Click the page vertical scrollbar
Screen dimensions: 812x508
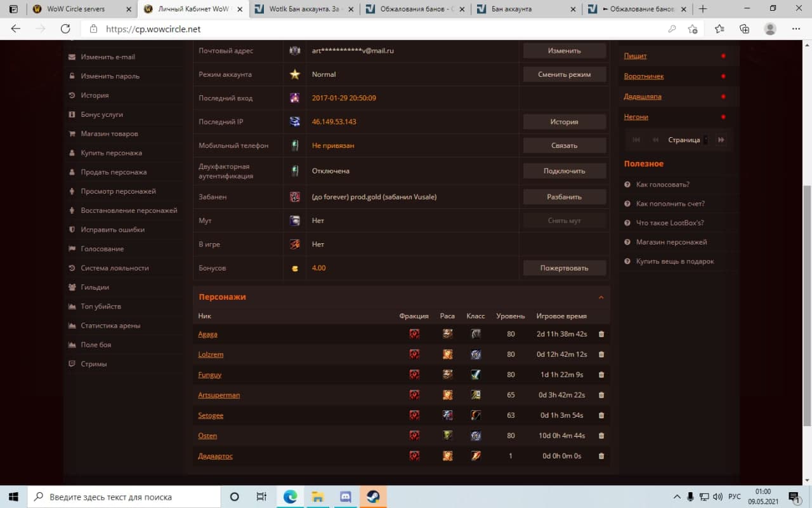807,305
